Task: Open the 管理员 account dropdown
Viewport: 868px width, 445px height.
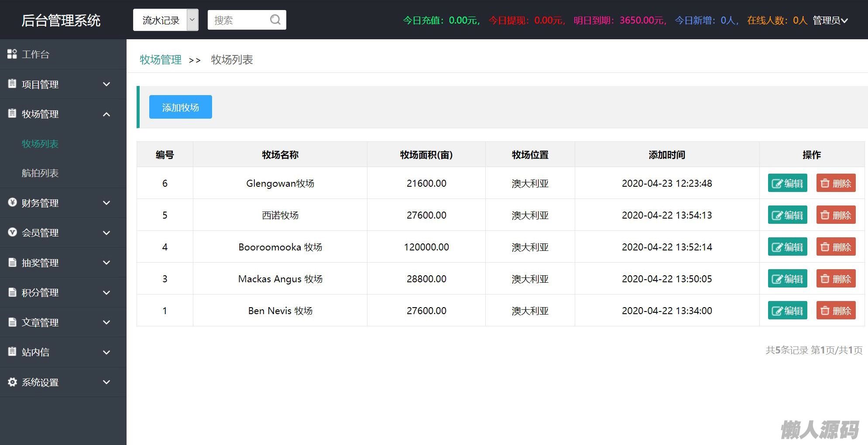Action: click(830, 21)
